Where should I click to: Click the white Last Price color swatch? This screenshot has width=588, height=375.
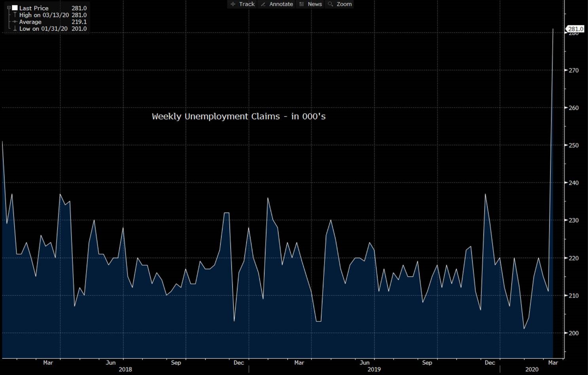coord(15,8)
